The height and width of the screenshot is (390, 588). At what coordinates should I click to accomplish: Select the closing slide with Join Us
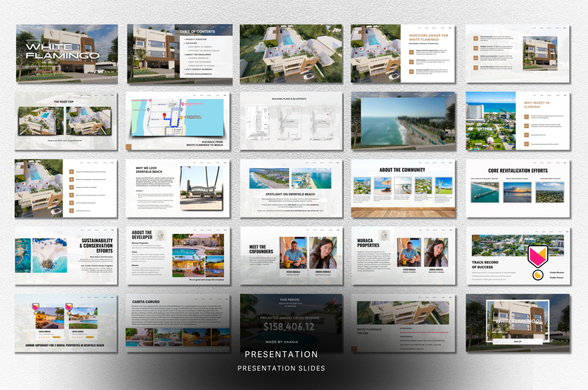click(x=518, y=323)
